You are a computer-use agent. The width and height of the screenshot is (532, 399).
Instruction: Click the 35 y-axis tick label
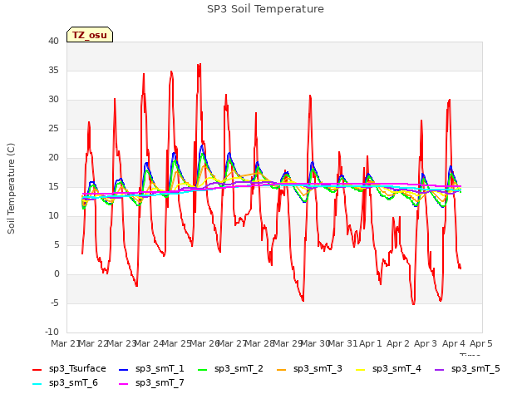(53, 71)
